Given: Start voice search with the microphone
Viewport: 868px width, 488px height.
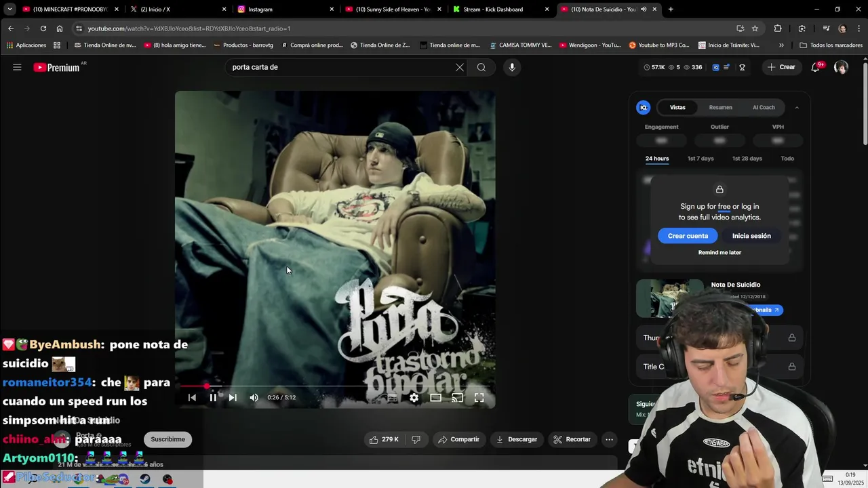Looking at the screenshot, I should [512, 67].
